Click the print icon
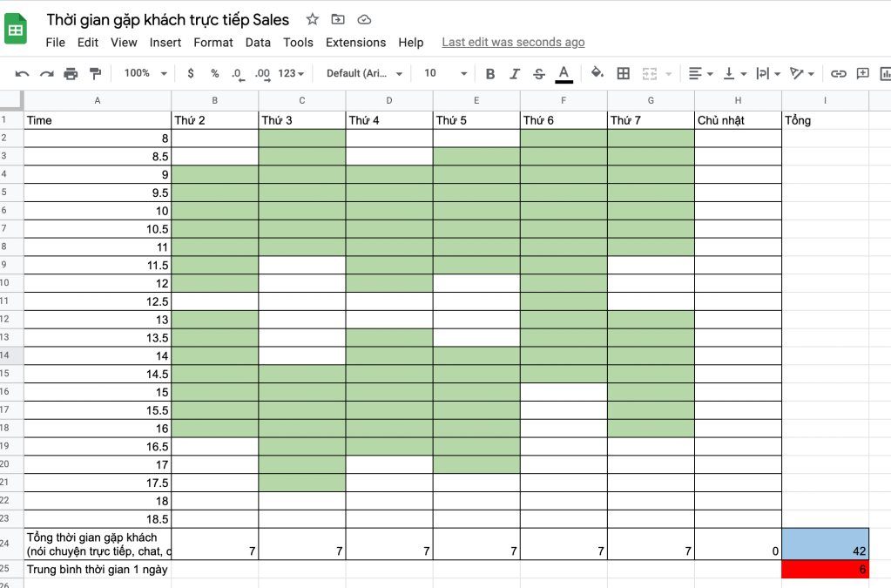 click(71, 73)
